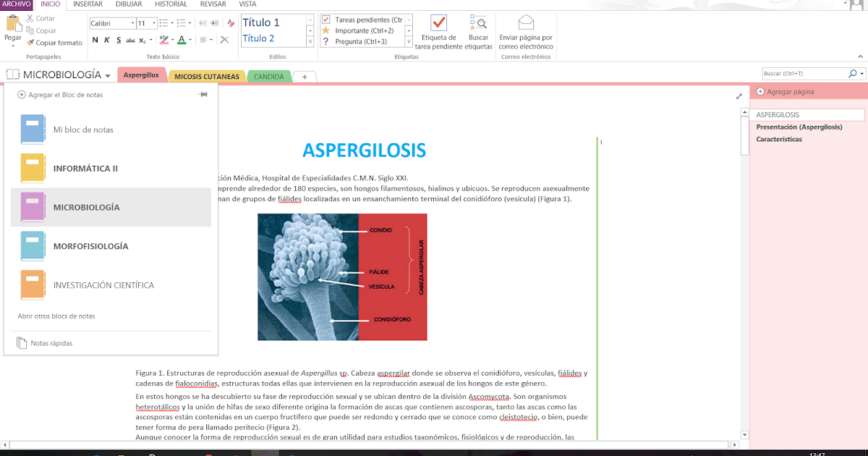The height and width of the screenshot is (456, 868).
Task: Toggle subscript formatting
Action: pos(142,40)
